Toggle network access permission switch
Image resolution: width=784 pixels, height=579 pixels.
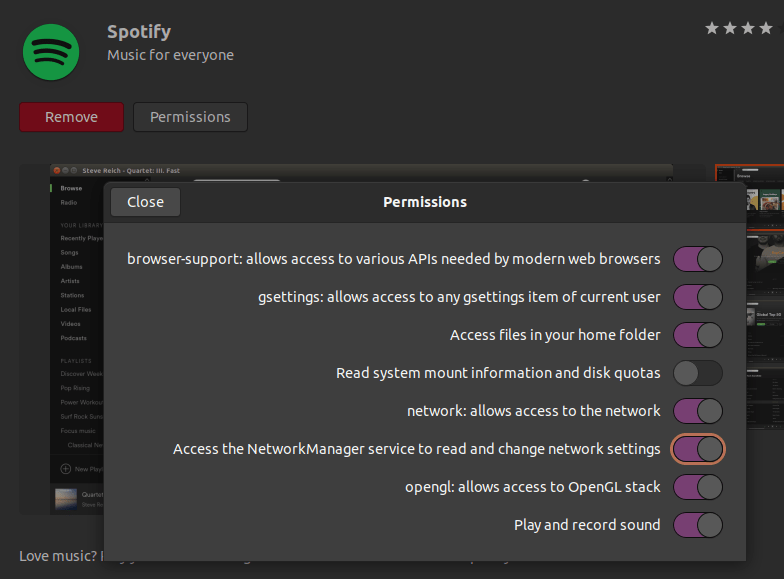tap(698, 411)
